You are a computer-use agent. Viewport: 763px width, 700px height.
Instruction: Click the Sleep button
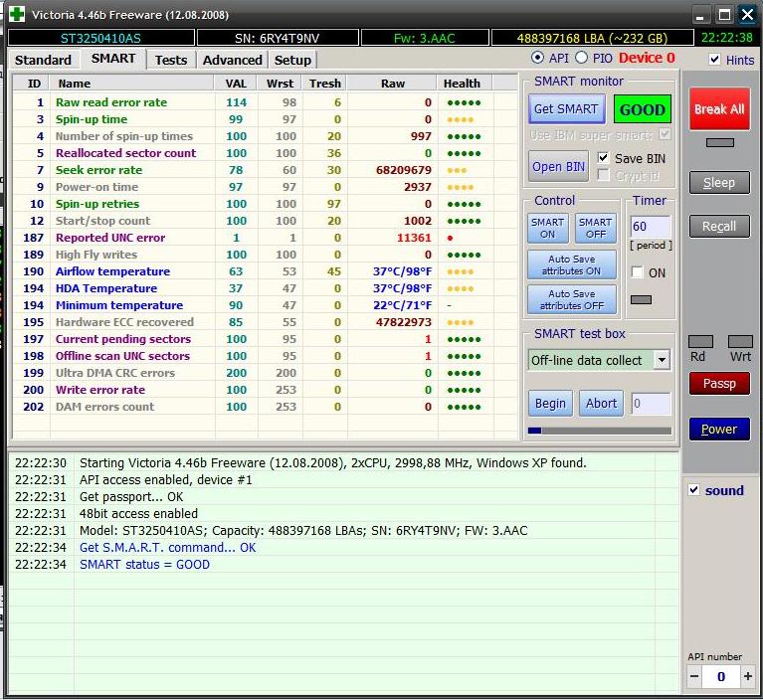tap(719, 182)
